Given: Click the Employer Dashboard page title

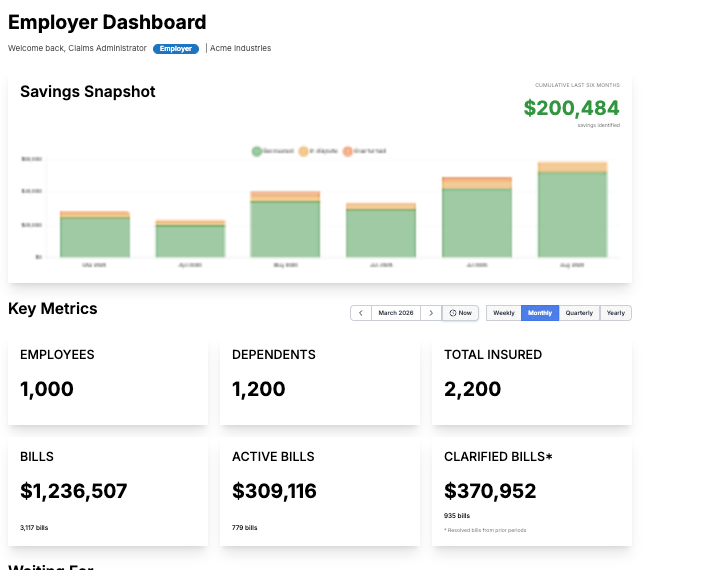Looking at the screenshot, I should [107, 23].
